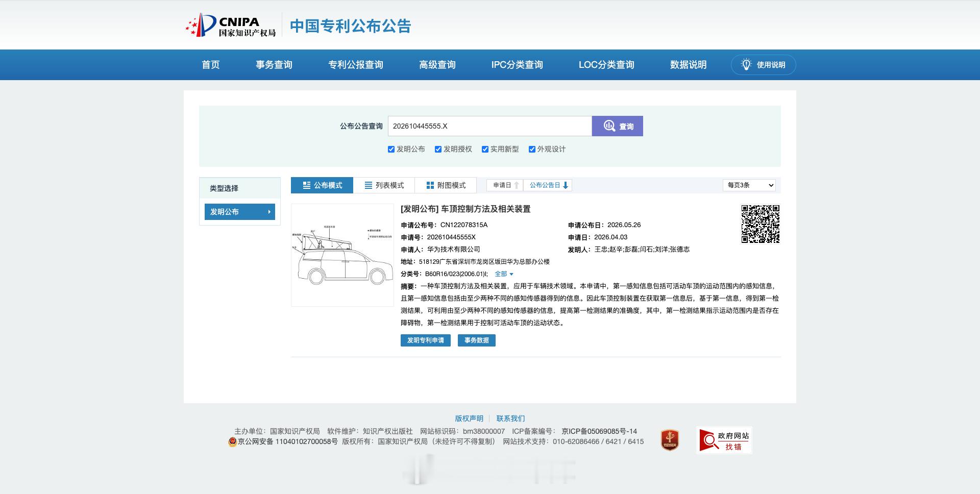
Task: Expand the 发明公布 type item arrow
Action: [x=269, y=212]
